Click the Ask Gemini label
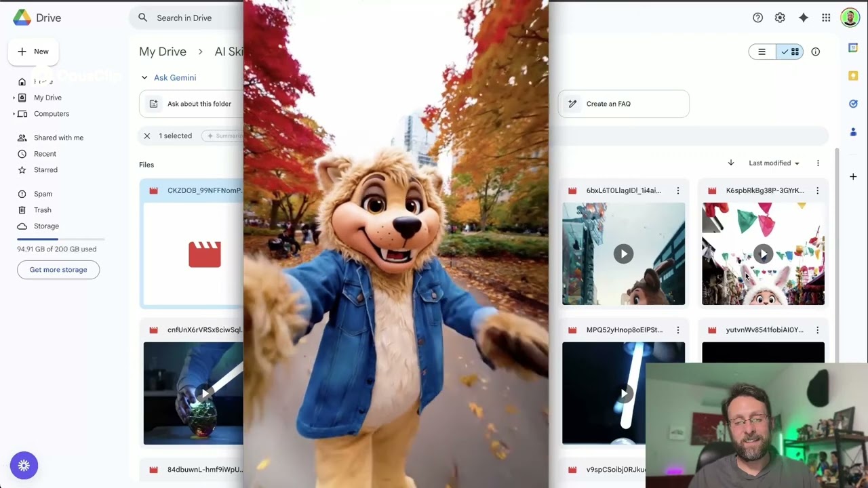The height and width of the screenshot is (488, 868). pos(175,77)
